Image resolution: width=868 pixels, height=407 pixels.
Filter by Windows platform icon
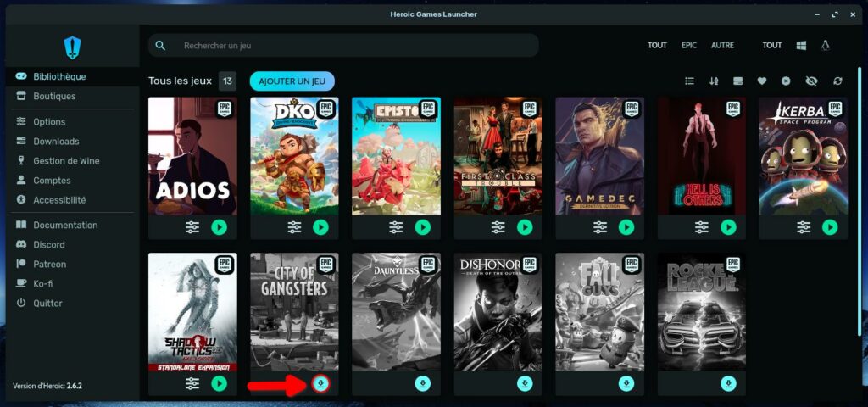[x=801, y=45]
